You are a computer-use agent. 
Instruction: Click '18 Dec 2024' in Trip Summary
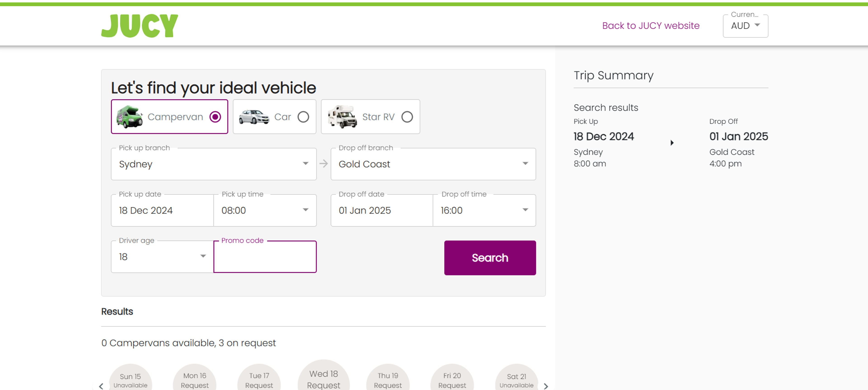(604, 136)
